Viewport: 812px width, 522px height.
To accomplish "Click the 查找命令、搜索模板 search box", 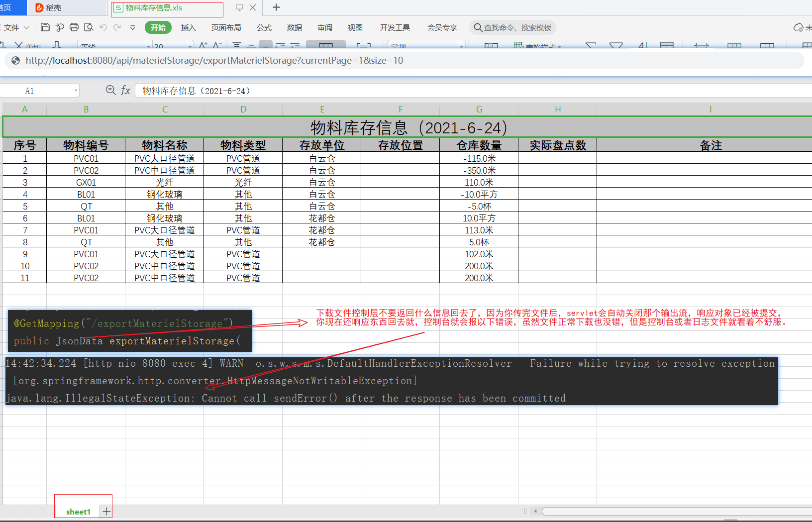I will tap(513, 28).
